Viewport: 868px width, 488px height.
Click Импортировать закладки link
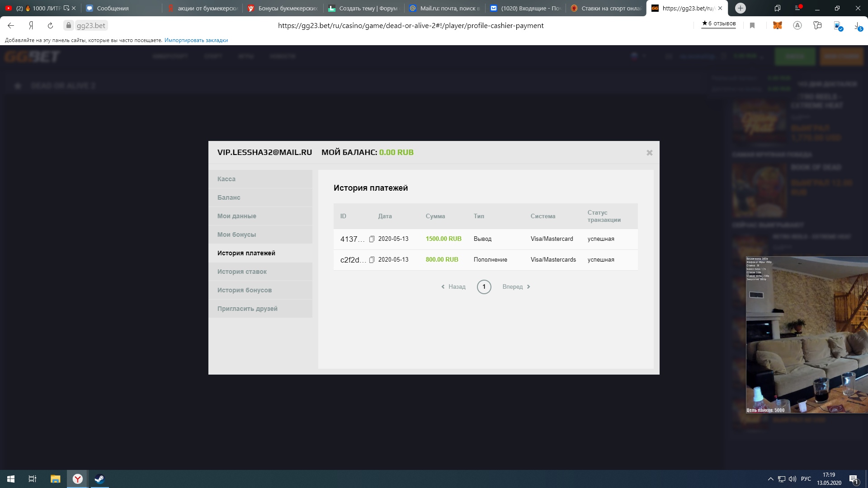pos(196,40)
